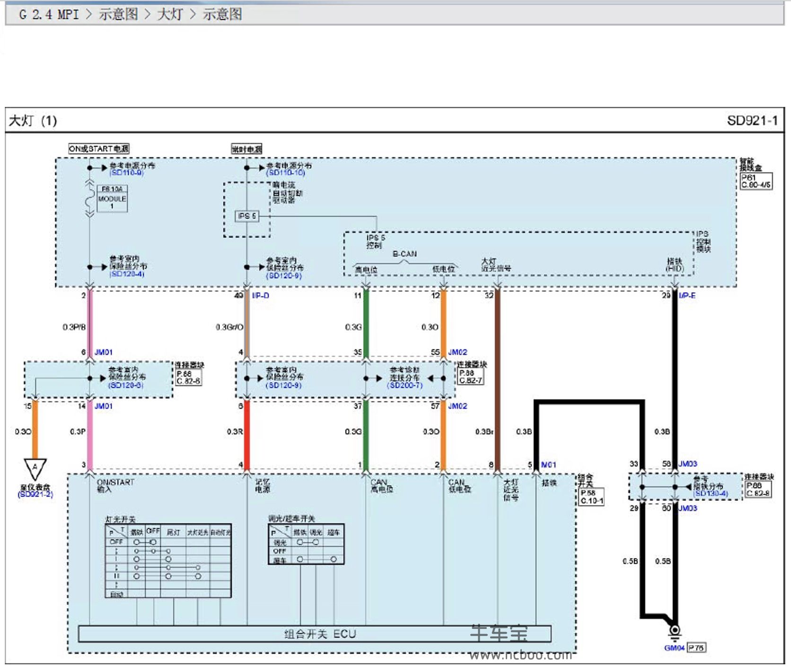791x672 pixels.
Task: Click the G 2.4 MPI breadcrumb
Action: point(49,14)
